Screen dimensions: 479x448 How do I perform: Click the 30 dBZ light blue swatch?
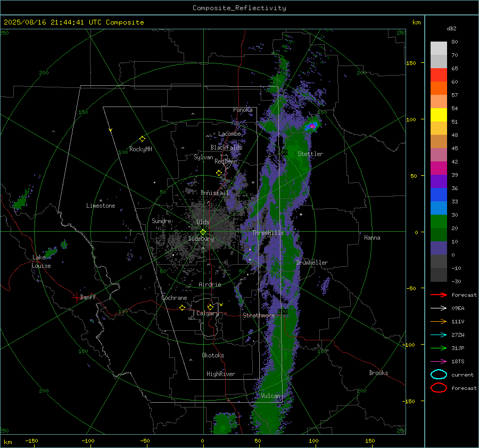point(439,208)
